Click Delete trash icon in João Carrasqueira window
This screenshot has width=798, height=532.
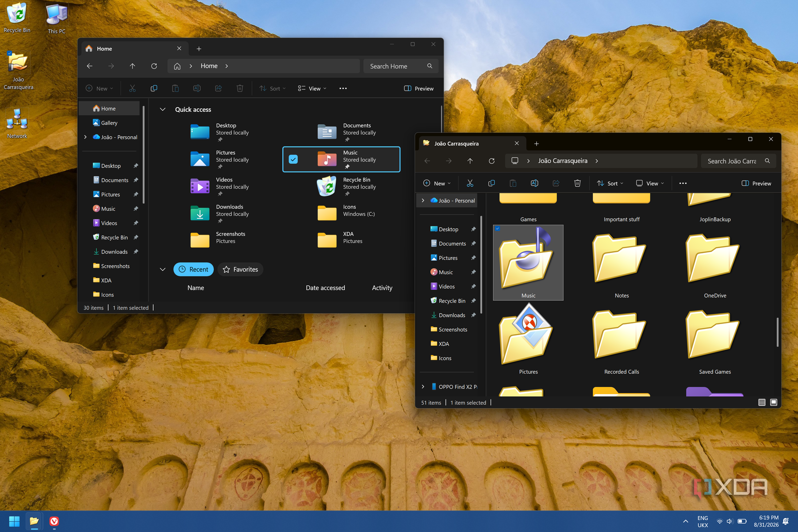click(577, 183)
